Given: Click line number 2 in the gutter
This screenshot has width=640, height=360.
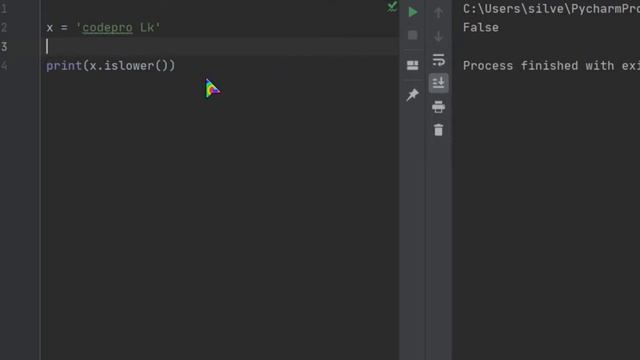Looking at the screenshot, I should [4, 27].
